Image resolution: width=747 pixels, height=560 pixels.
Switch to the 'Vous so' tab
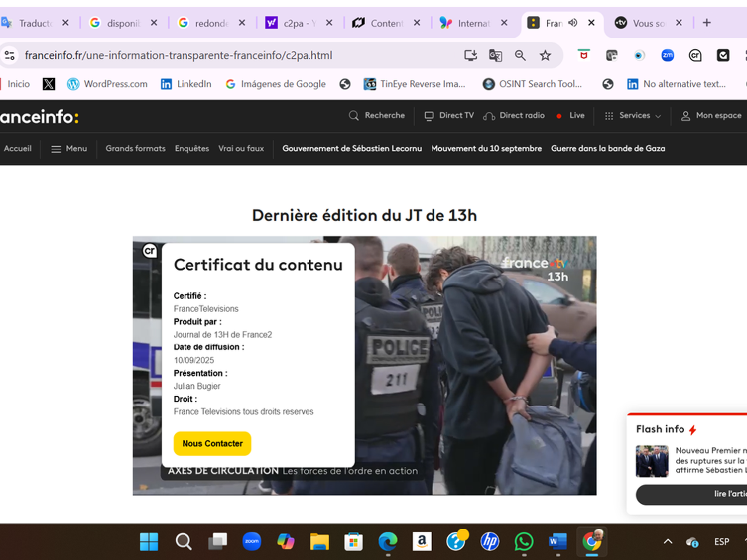647,23
